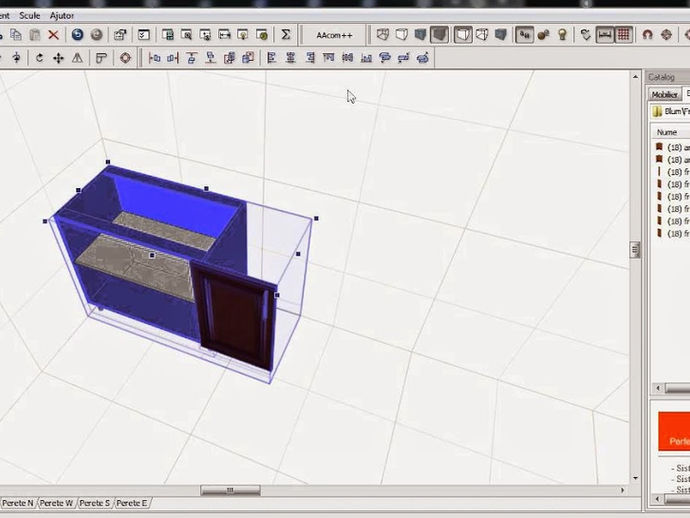Open the Scule menu
Viewport: 690px width, 518px height.
pos(29,16)
